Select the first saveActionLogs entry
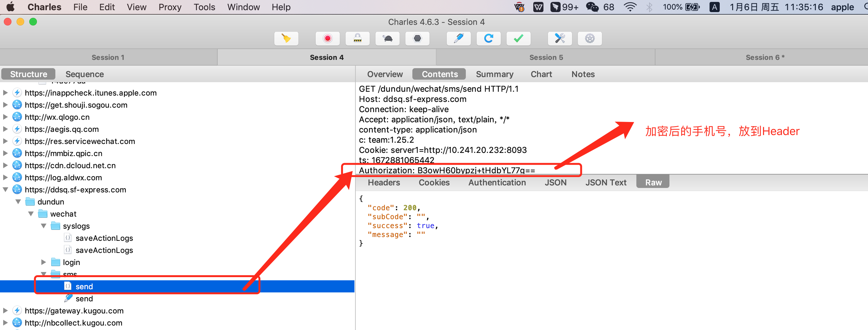The width and height of the screenshot is (868, 330). click(x=104, y=238)
